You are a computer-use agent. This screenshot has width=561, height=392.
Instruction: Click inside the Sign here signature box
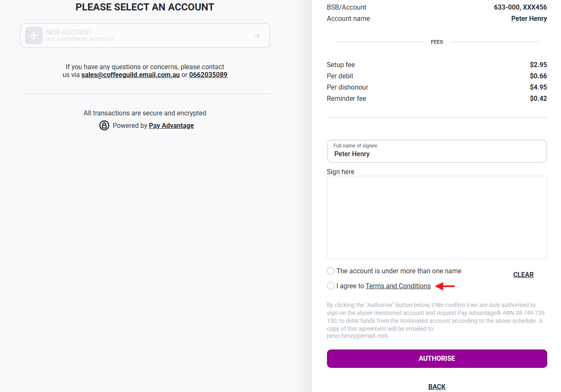pyautogui.click(x=437, y=217)
